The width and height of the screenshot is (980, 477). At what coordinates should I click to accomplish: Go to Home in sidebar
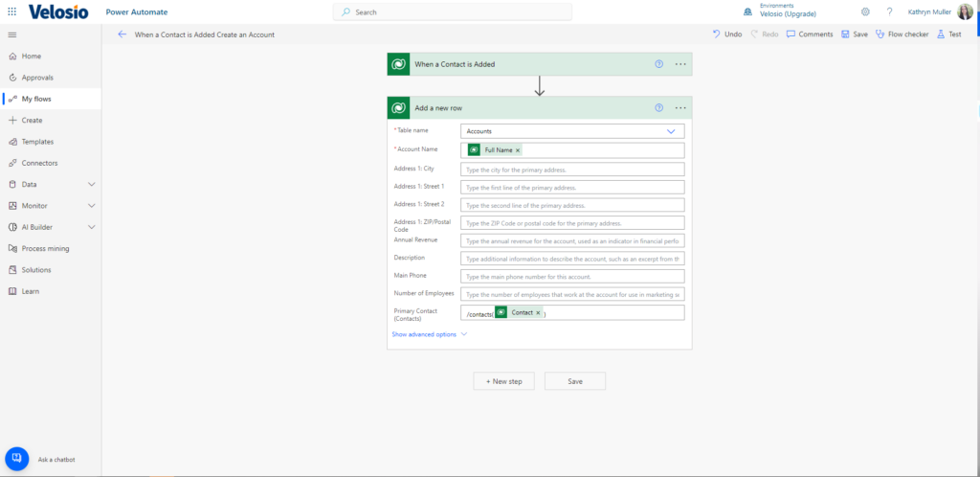pyautogui.click(x=51, y=57)
